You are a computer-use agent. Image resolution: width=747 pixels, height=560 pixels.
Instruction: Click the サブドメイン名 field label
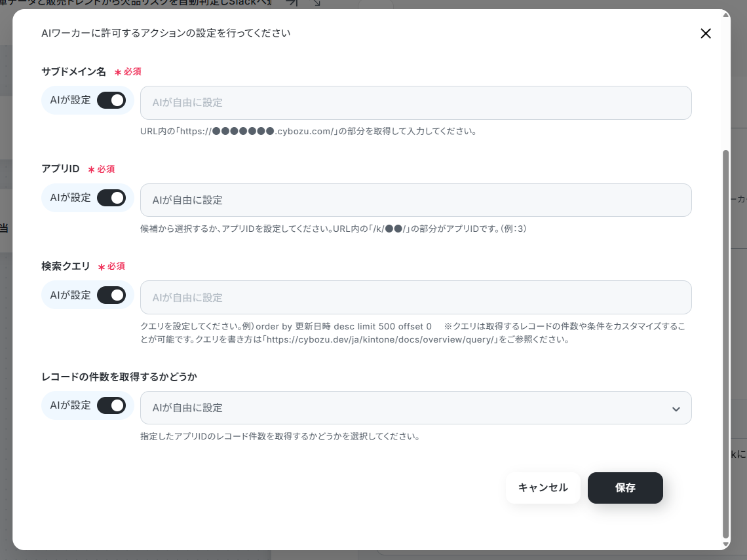[x=74, y=72]
